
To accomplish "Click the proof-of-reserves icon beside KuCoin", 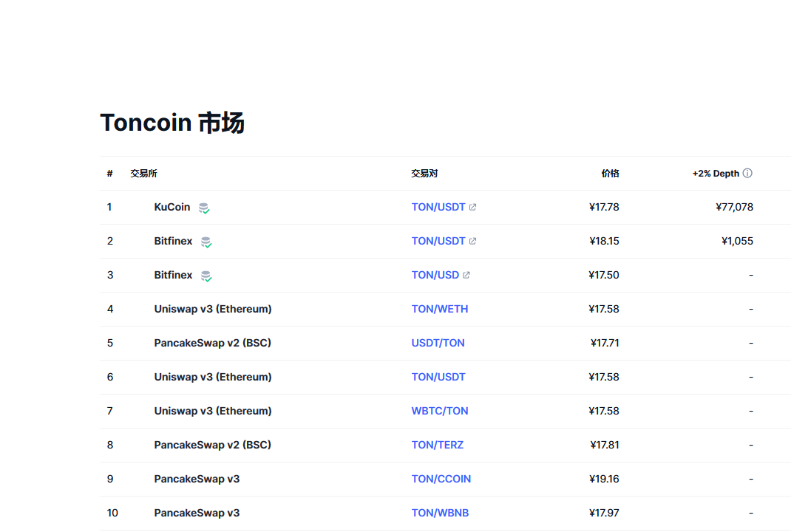I will coord(204,208).
